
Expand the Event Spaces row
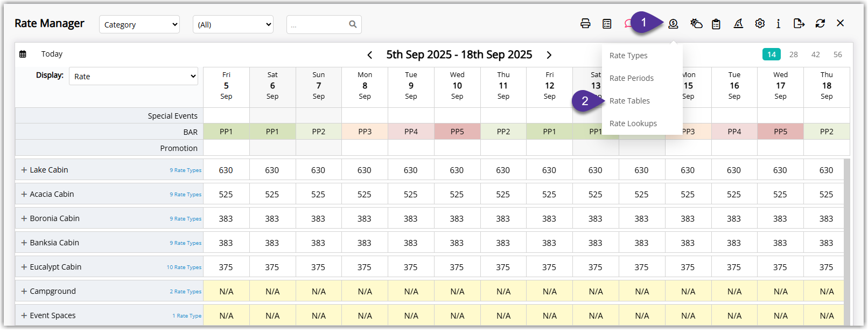click(24, 315)
